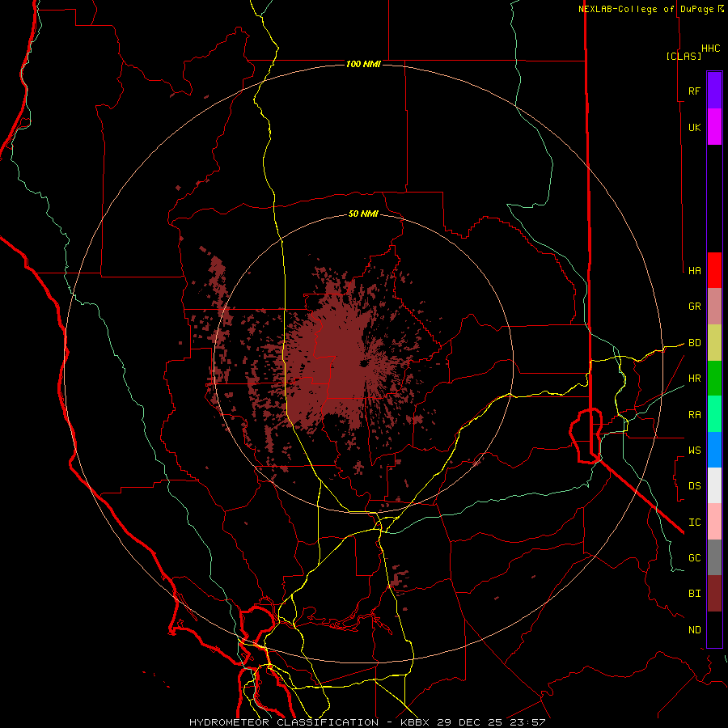Click the GC legend label
Viewport: 728px width, 728px height.
[x=694, y=558]
